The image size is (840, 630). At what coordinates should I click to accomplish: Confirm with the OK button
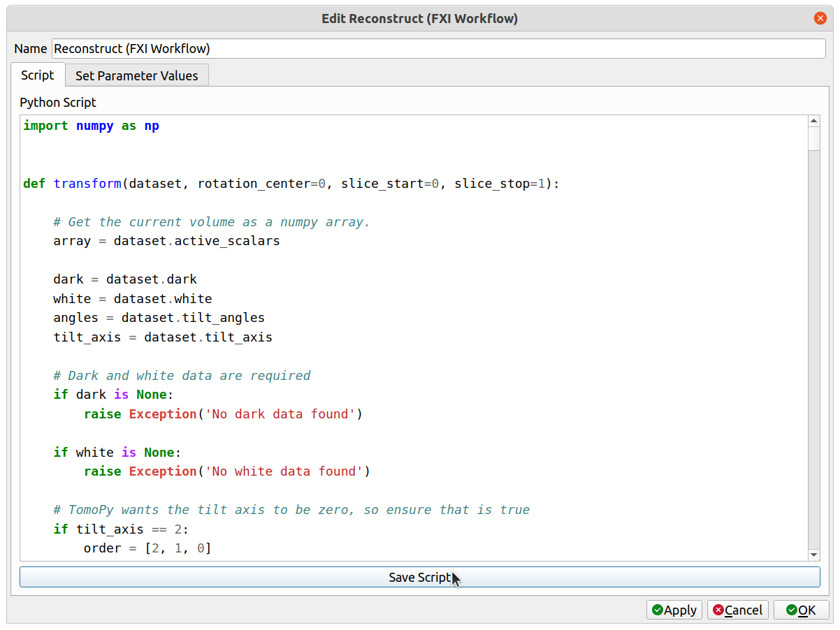tap(801, 610)
